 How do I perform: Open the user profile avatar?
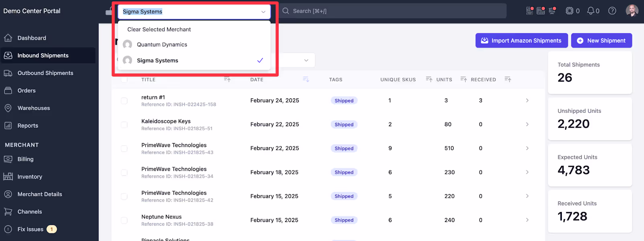[632, 11]
